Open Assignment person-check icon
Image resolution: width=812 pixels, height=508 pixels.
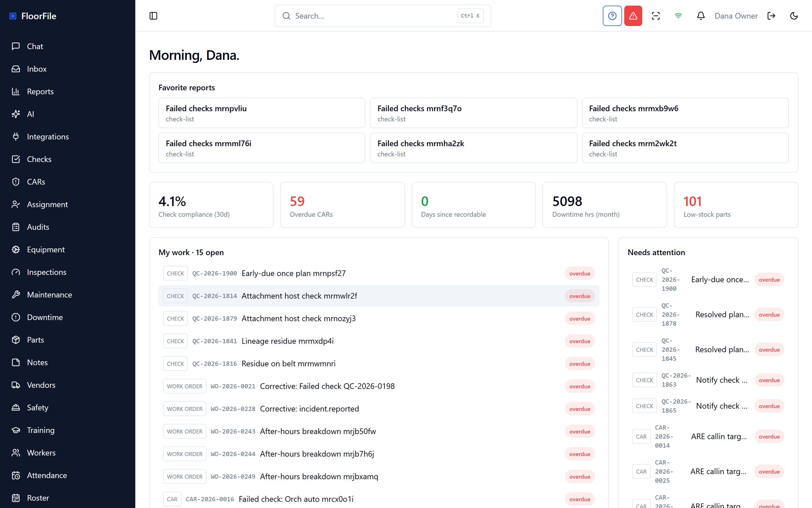pyautogui.click(x=16, y=204)
